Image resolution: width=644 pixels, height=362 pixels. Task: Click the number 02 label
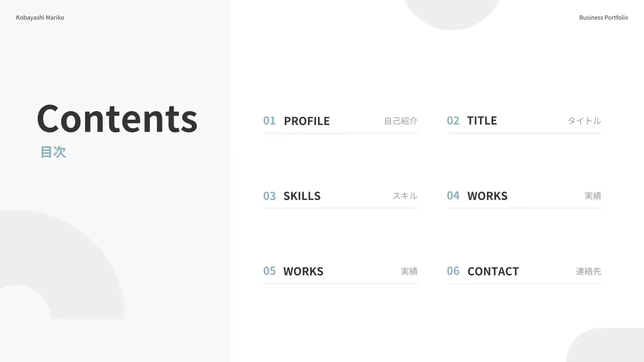coord(453,121)
